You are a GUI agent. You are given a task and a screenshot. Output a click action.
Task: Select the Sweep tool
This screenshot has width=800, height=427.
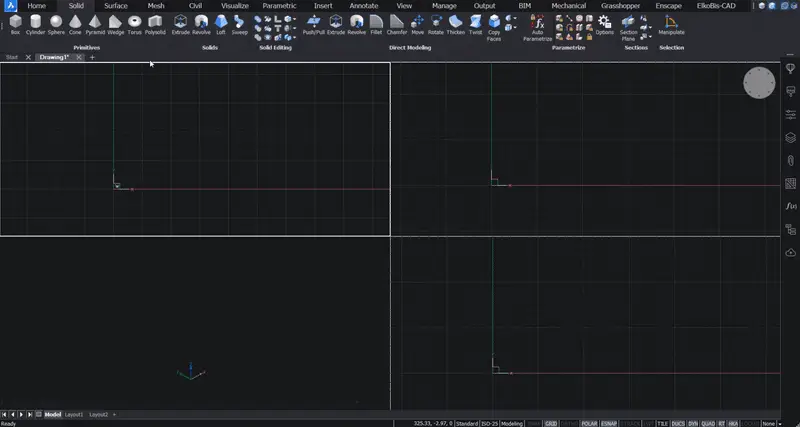tap(239, 24)
